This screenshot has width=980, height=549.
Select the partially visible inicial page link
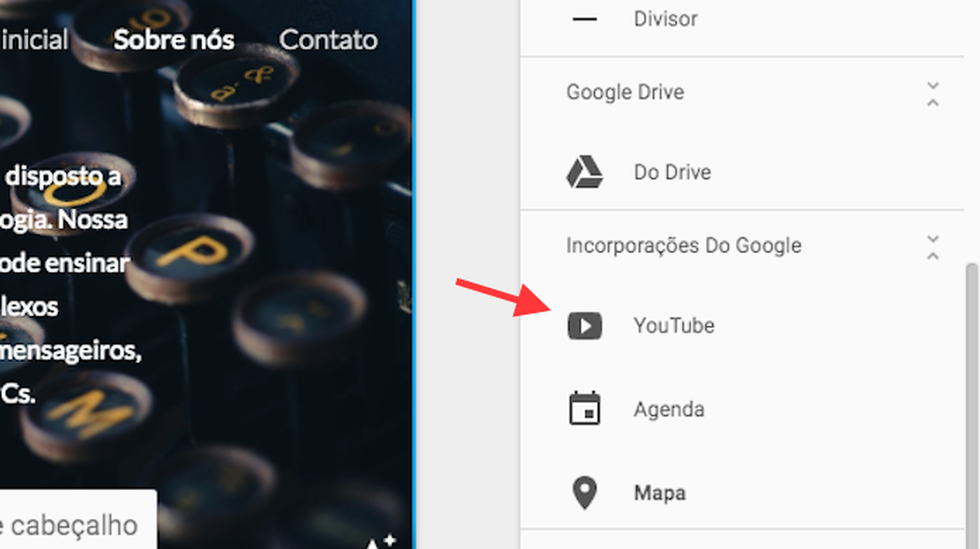[x=34, y=40]
